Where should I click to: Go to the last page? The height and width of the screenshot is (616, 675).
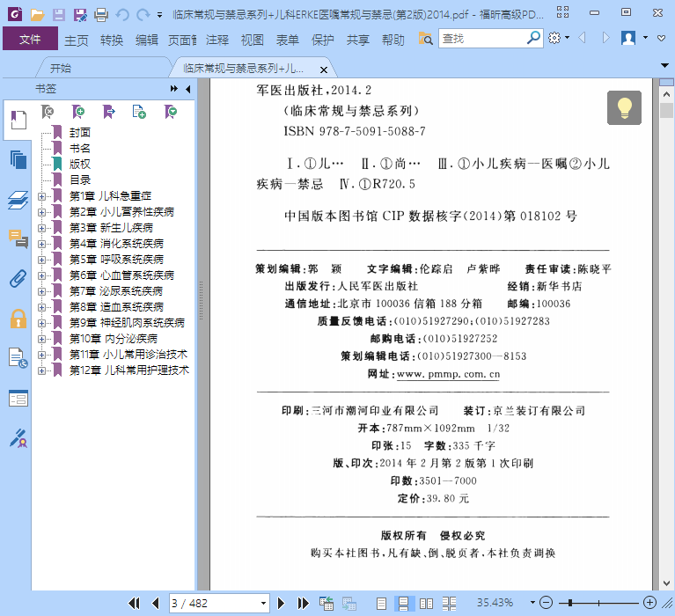pos(303,604)
